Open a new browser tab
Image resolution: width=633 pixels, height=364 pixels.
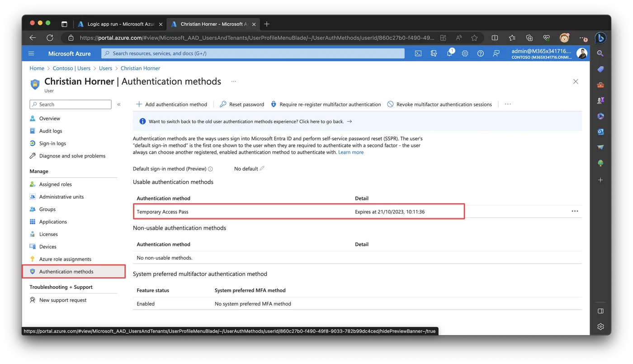267,24
